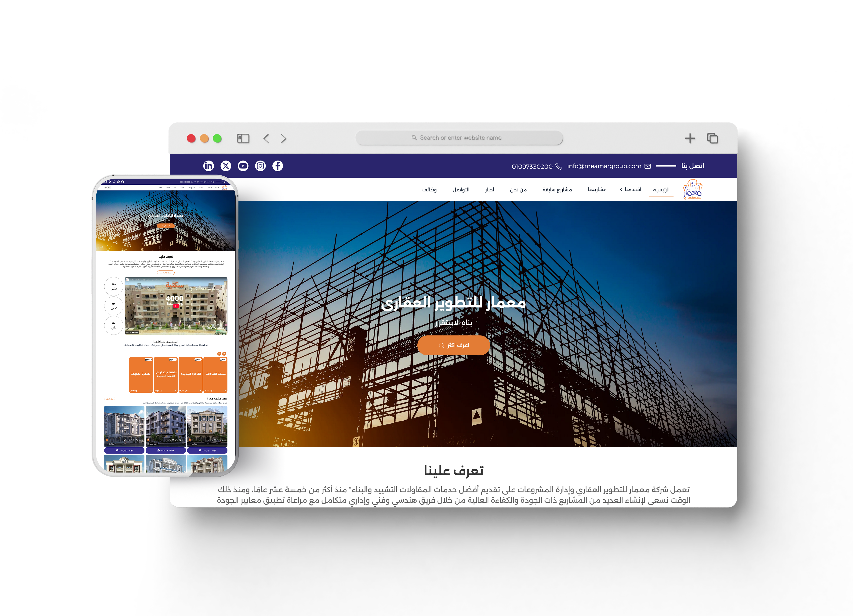Click the orange اعرف اكثر button

pos(454,345)
